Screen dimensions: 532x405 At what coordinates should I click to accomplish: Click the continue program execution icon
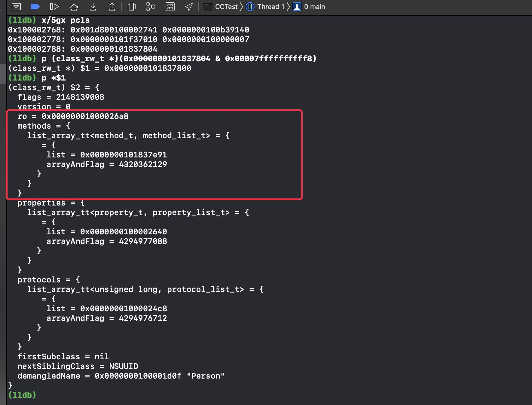(x=54, y=7)
